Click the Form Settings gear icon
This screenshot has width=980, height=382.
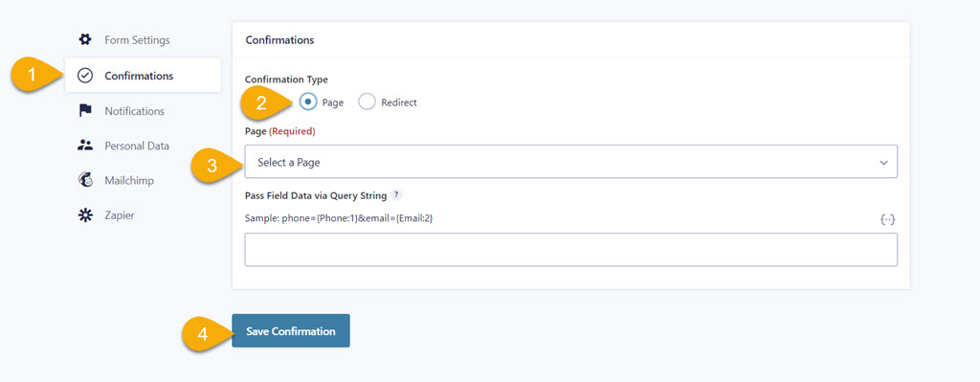(85, 40)
